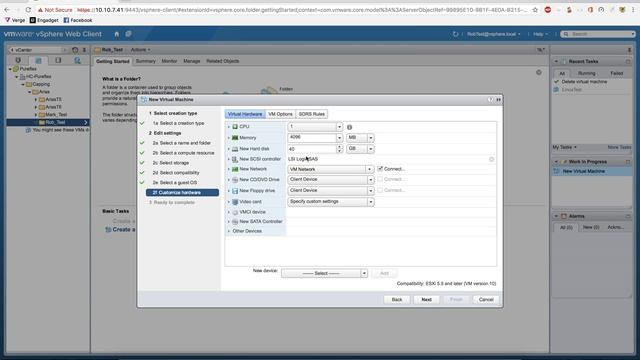The image size is (640, 360).
Task: Expand the Other Devices row
Action: click(229, 231)
